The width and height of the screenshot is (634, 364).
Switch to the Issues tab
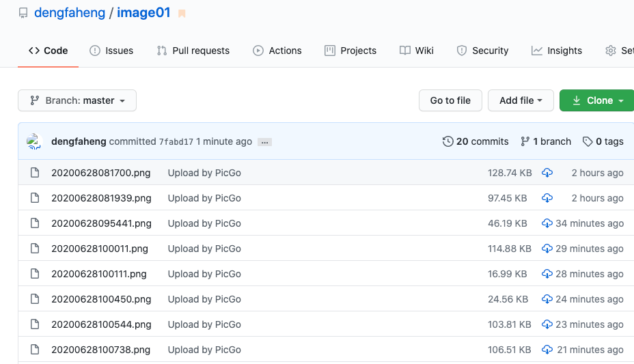(111, 51)
